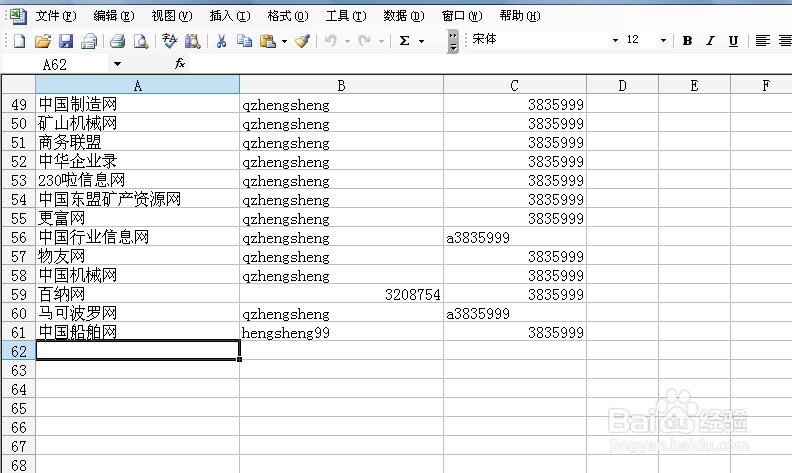Select cell containing 3208754

341,294
